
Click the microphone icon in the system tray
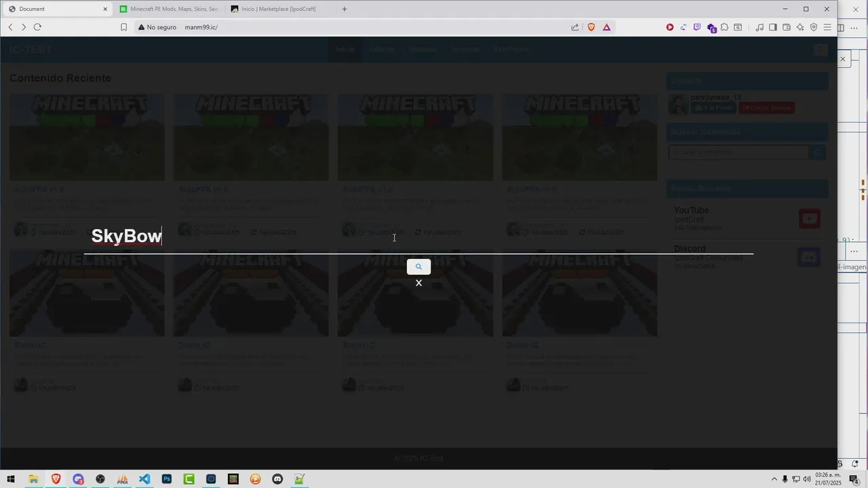[x=785, y=479]
